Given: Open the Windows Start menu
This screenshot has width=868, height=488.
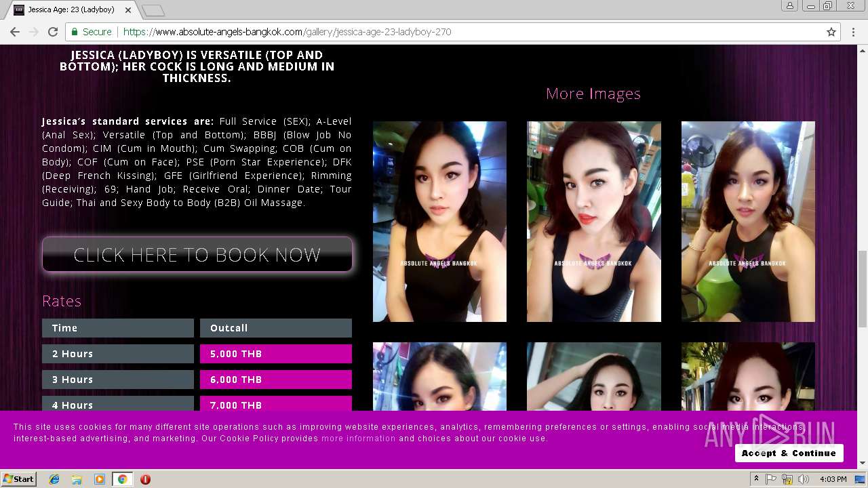Looking at the screenshot, I should [x=18, y=479].
